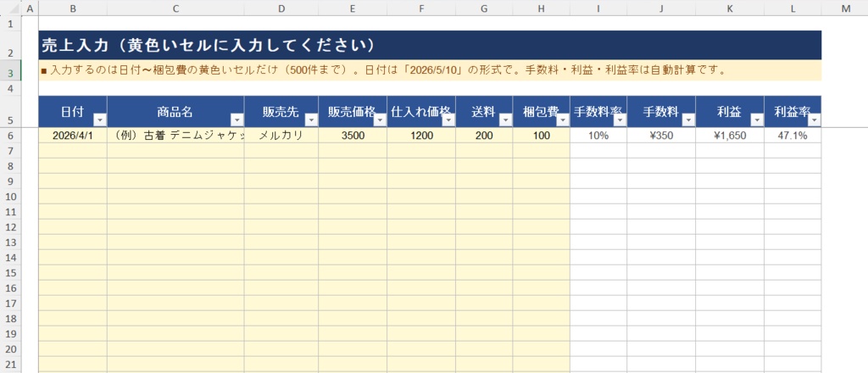Open the 日付 filter dropdown
The height and width of the screenshot is (373, 868).
[100, 120]
